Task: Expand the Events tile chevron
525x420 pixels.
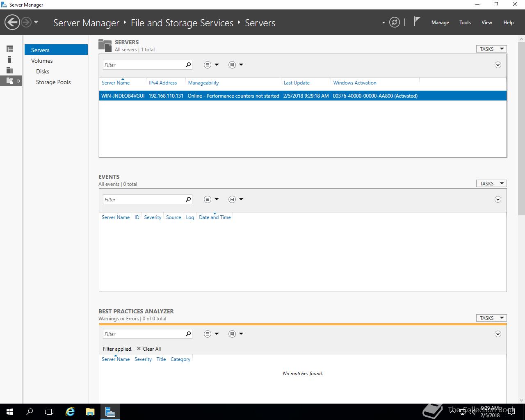Action: pos(498,199)
